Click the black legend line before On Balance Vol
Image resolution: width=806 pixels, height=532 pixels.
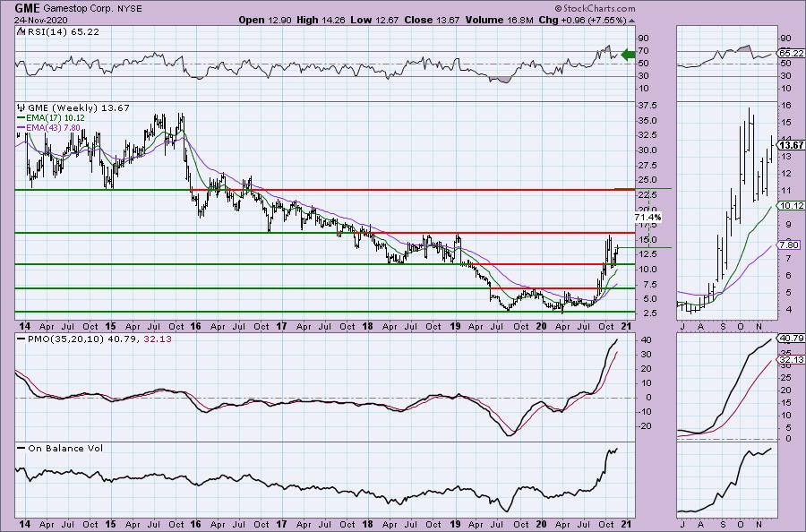point(21,448)
